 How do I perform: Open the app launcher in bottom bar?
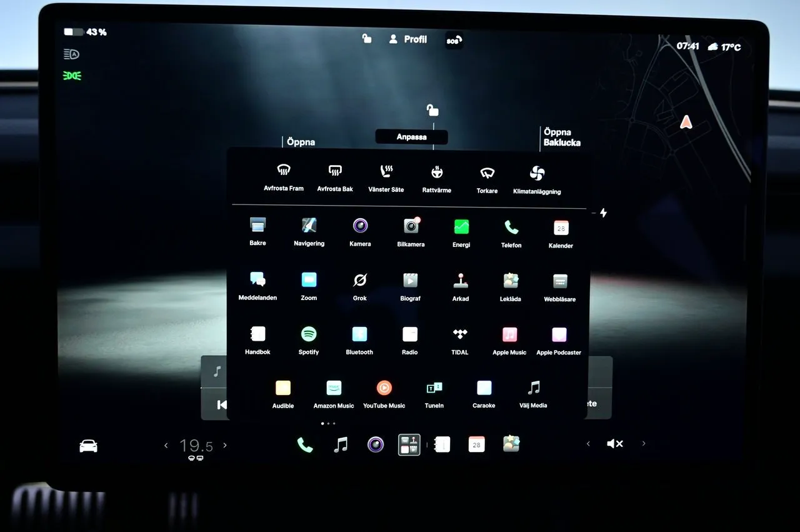point(409,444)
